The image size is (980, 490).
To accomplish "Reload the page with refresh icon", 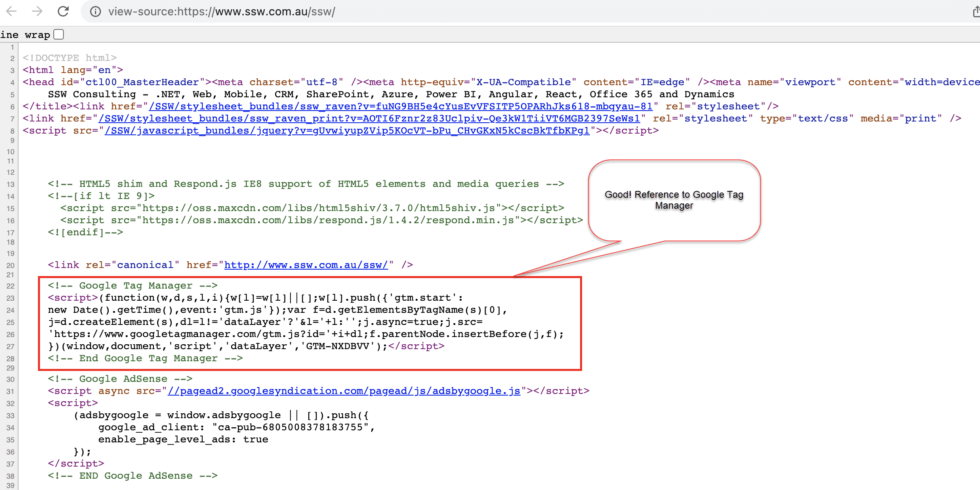I will (63, 11).
